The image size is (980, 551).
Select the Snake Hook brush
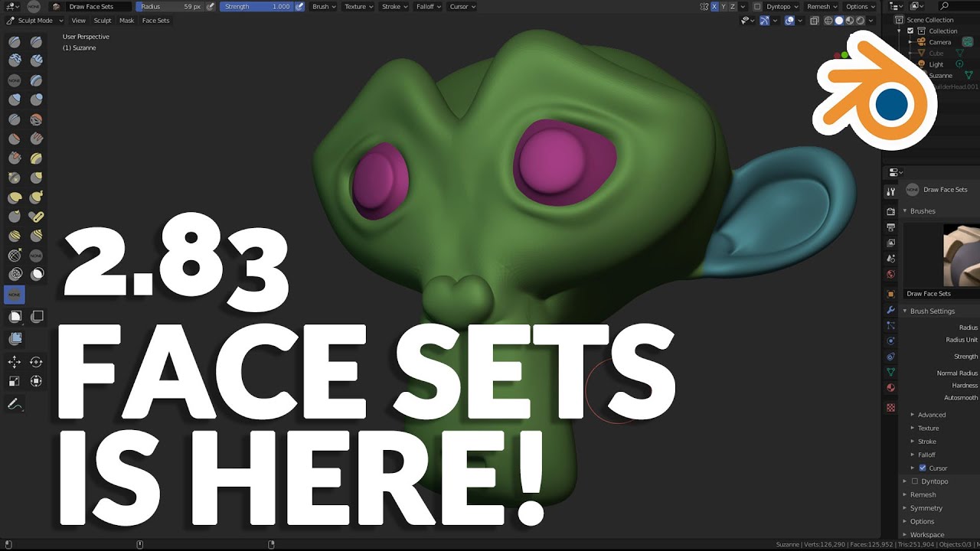(36, 197)
